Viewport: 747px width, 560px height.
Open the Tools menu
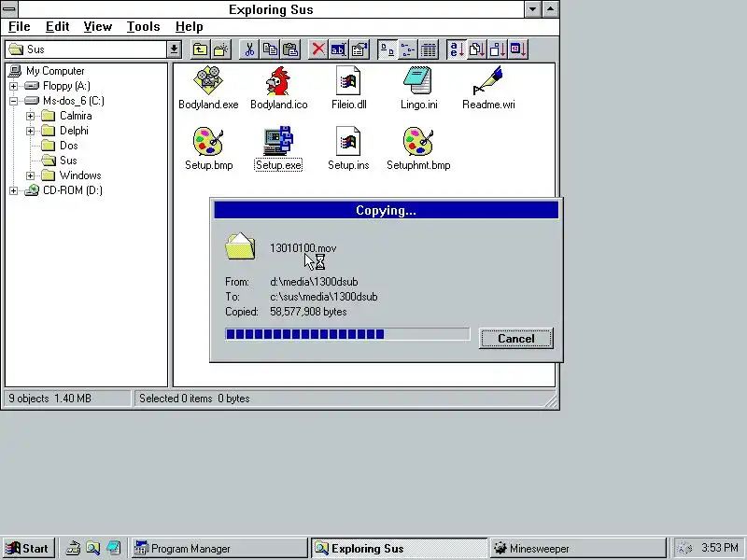pos(144,27)
